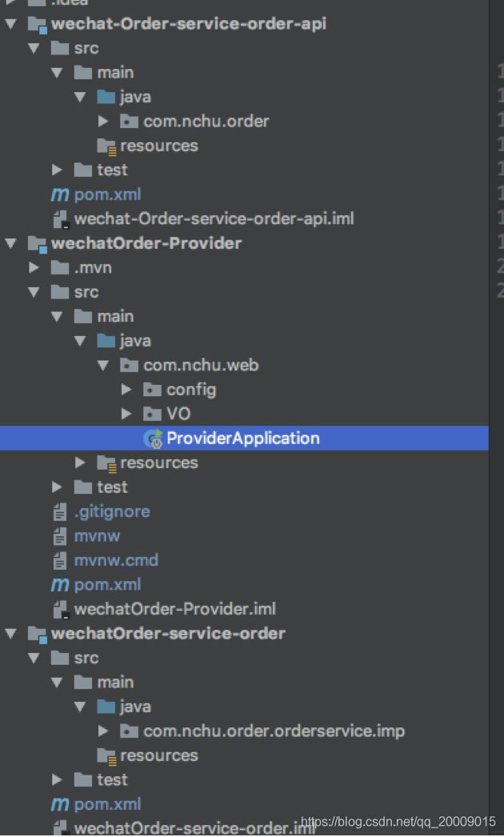Click the wechatOrder-Provider module folder icon

click(x=37, y=245)
